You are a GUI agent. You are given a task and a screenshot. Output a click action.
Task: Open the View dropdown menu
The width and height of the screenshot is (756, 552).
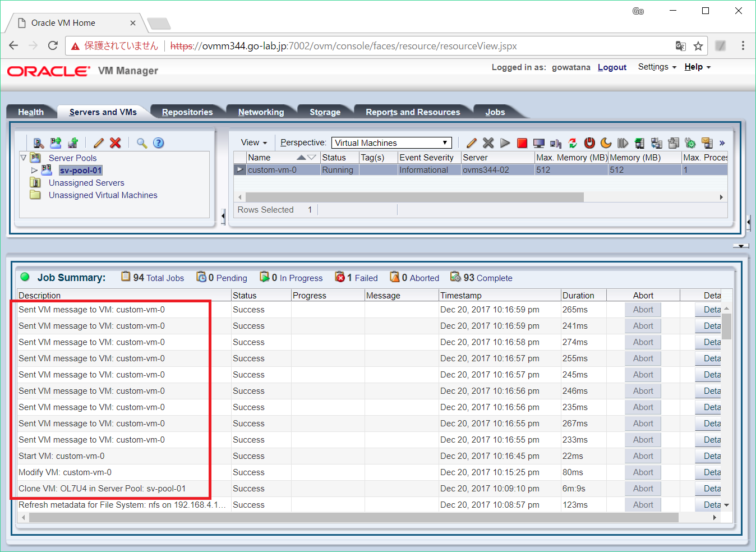click(x=254, y=142)
